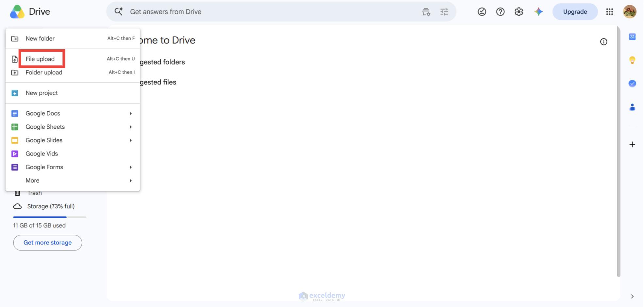
Task: Open Google Tasks in side panel
Action: coord(632,84)
